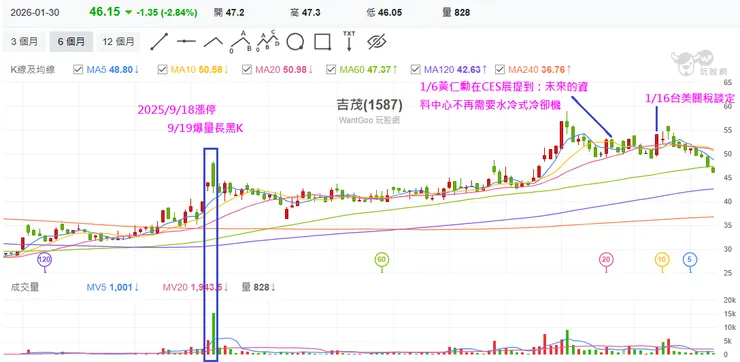Uncheck the MA60 moving average checkbox
Screen dimensions: 740x362
coord(331,70)
